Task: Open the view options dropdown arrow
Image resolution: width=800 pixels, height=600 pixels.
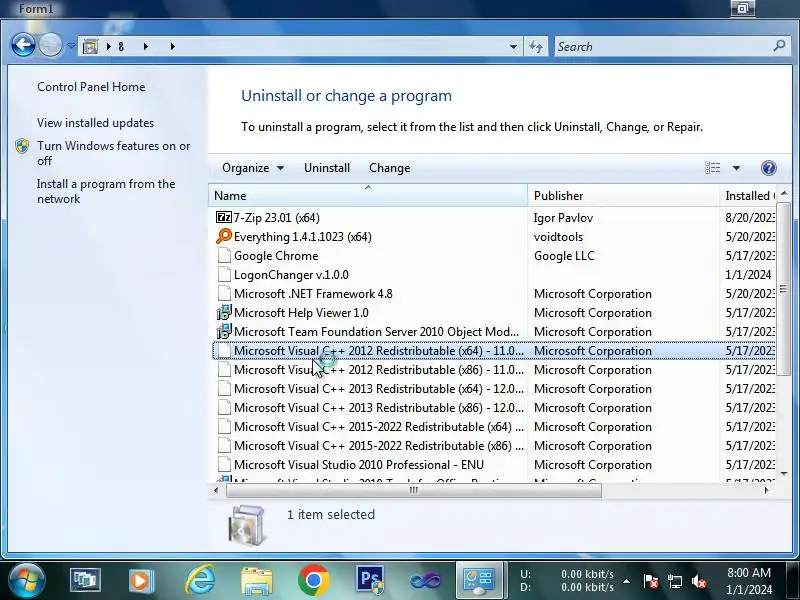Action: coord(736,168)
